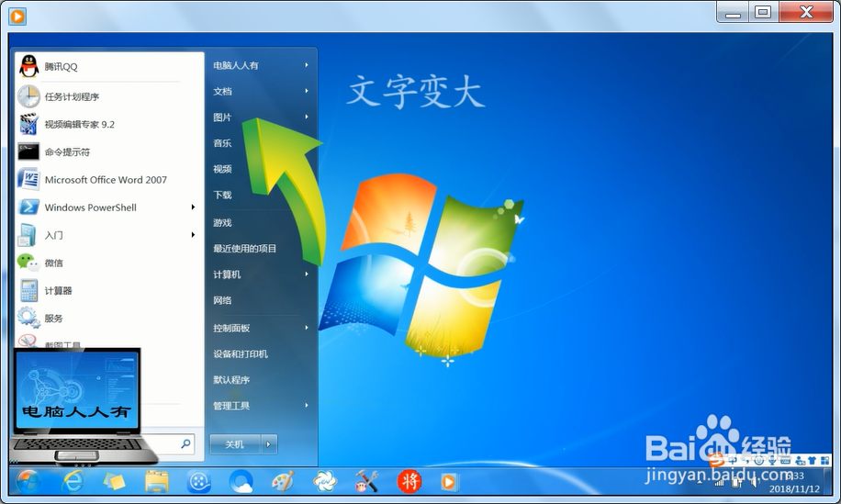Viewport: 841px width, 504px height.
Task: Launch Microsoft Office Word 2007 icon
Action: [28, 180]
